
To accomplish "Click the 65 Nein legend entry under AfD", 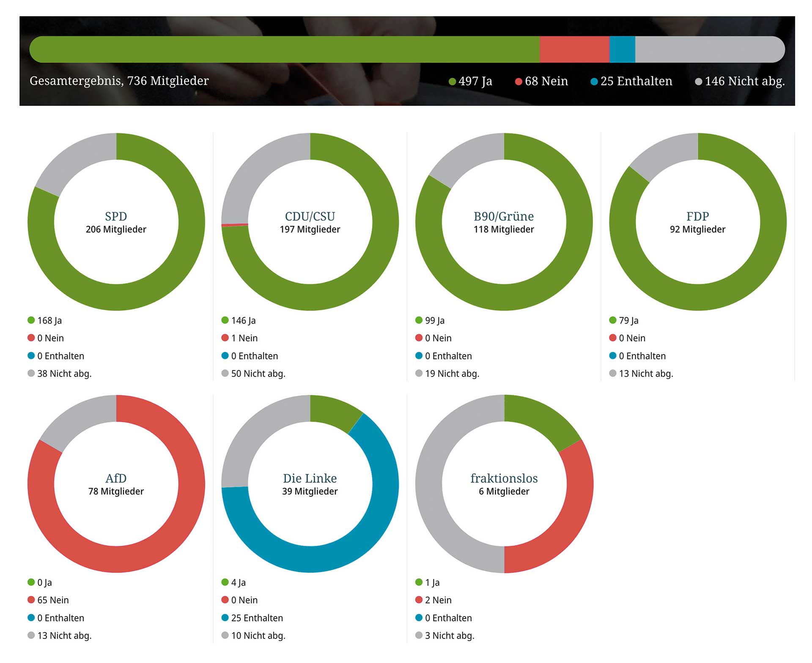I will [52, 600].
